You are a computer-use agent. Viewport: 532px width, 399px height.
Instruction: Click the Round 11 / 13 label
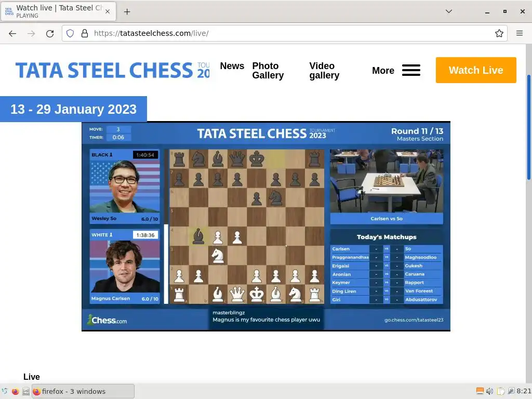click(417, 131)
